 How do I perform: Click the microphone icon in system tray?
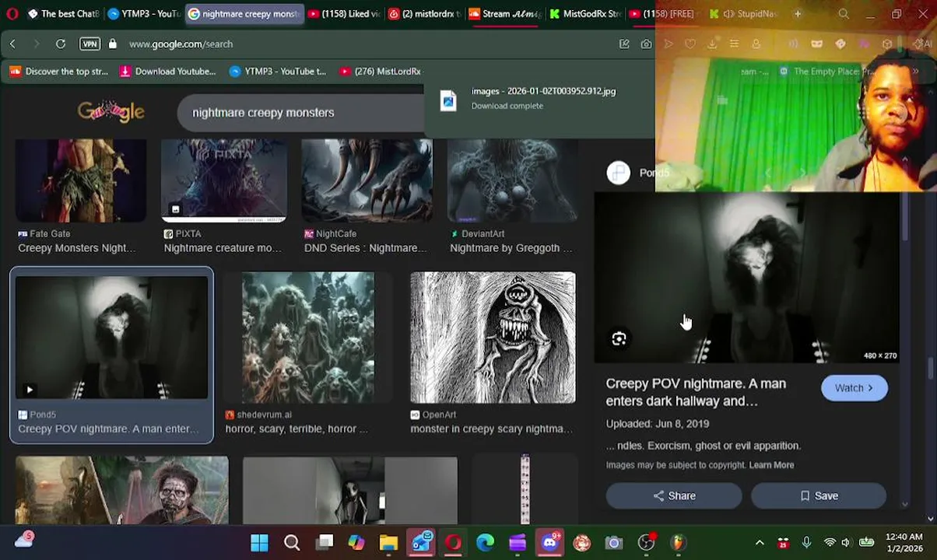tap(806, 543)
